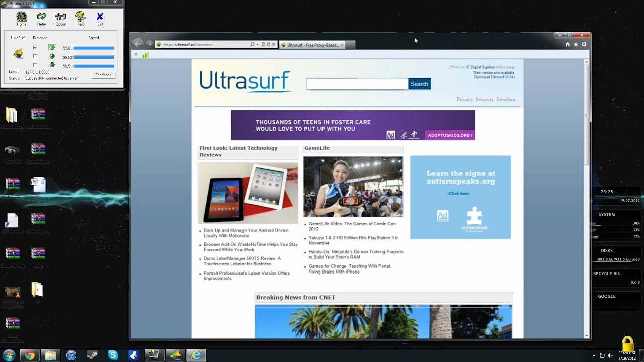
Task: Check the second preferred server checkbox
Action: (35, 56)
